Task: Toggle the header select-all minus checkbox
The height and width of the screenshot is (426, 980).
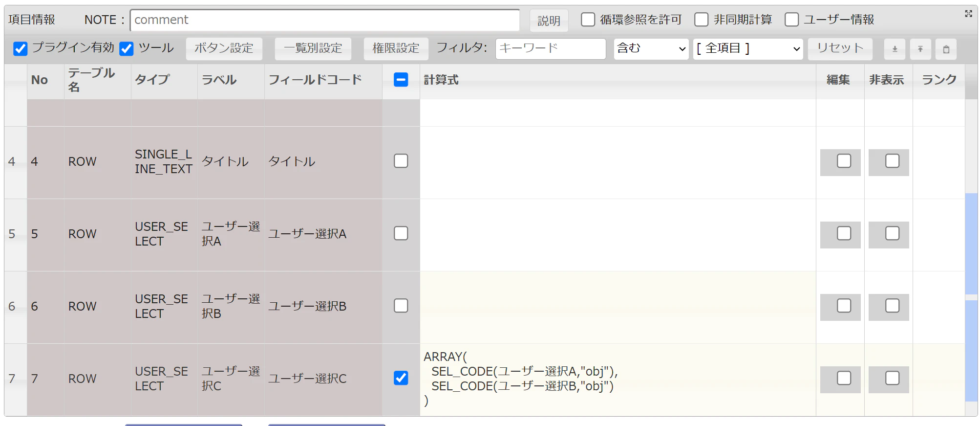Action: tap(401, 80)
